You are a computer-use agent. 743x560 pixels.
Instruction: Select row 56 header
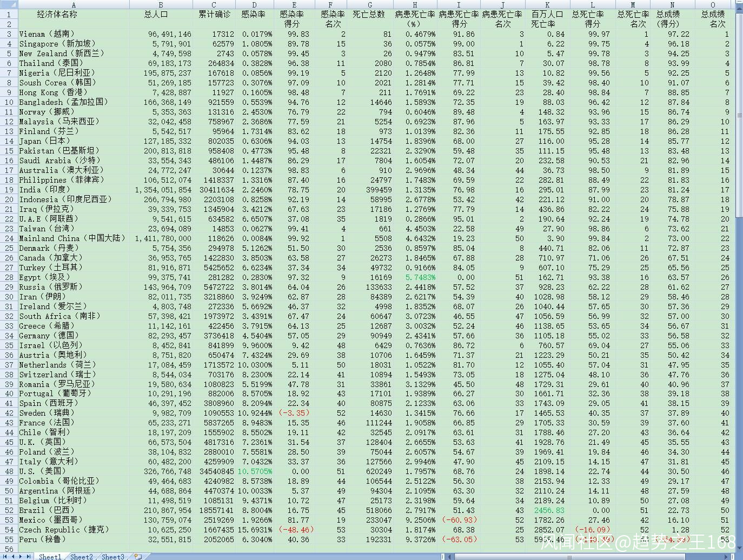point(9,549)
